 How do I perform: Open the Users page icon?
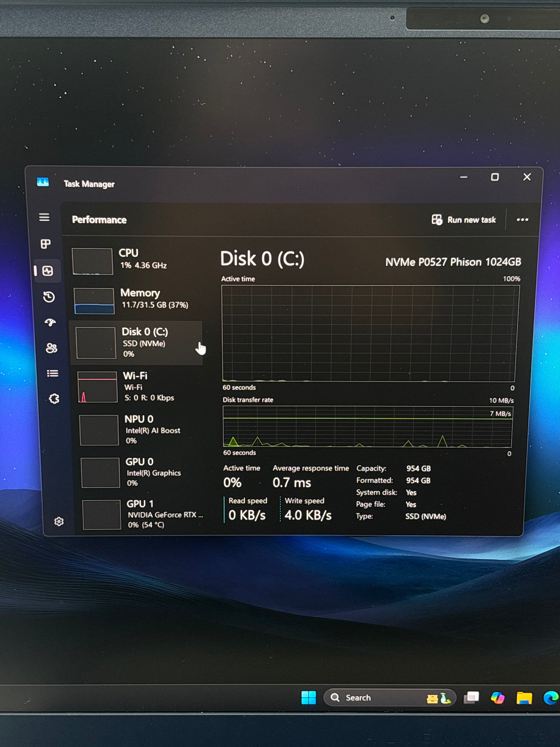51,348
